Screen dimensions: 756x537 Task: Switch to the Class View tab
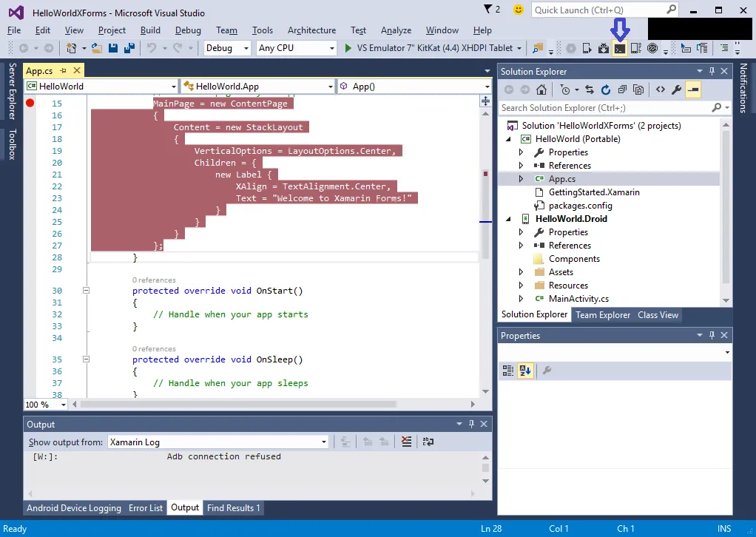coord(658,315)
